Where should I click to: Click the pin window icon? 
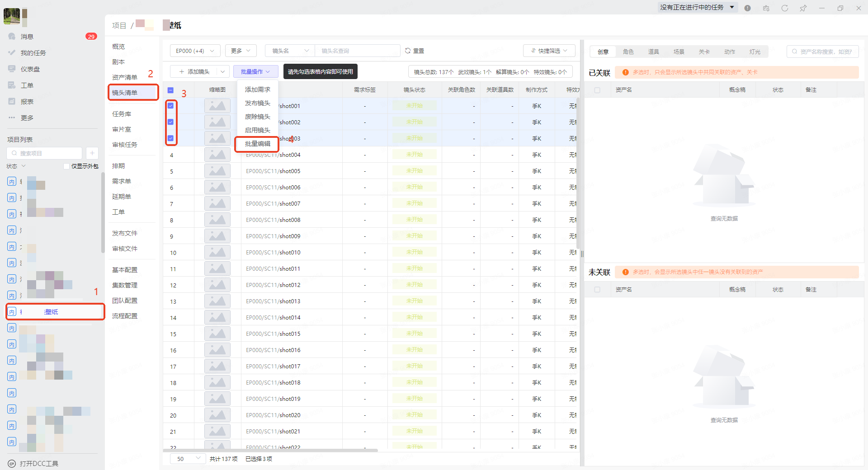(x=803, y=8)
